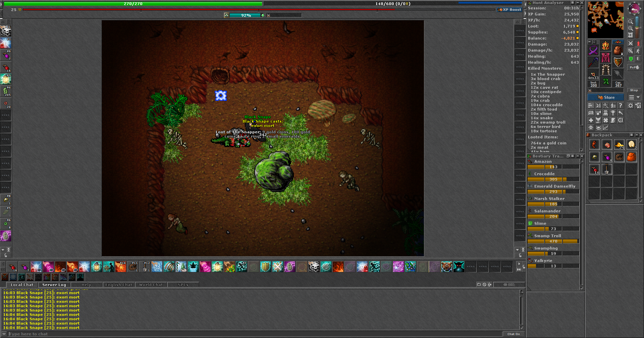
Task: Open the Help chat tab
Action: click(86, 285)
